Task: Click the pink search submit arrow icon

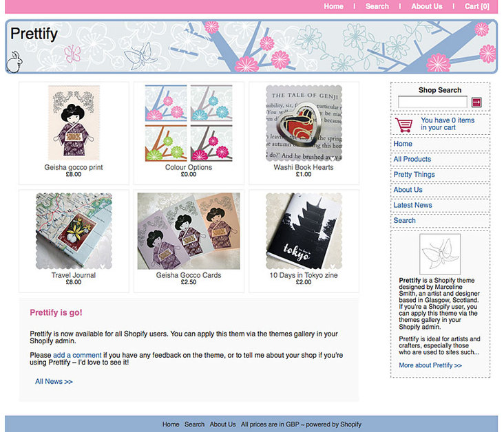Action: pyautogui.click(x=476, y=102)
